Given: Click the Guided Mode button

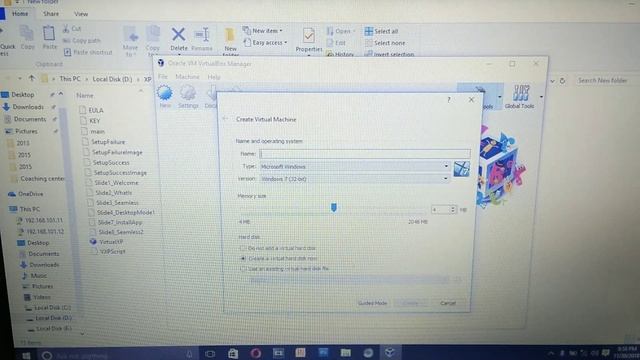Looking at the screenshot, I should pyautogui.click(x=372, y=303).
